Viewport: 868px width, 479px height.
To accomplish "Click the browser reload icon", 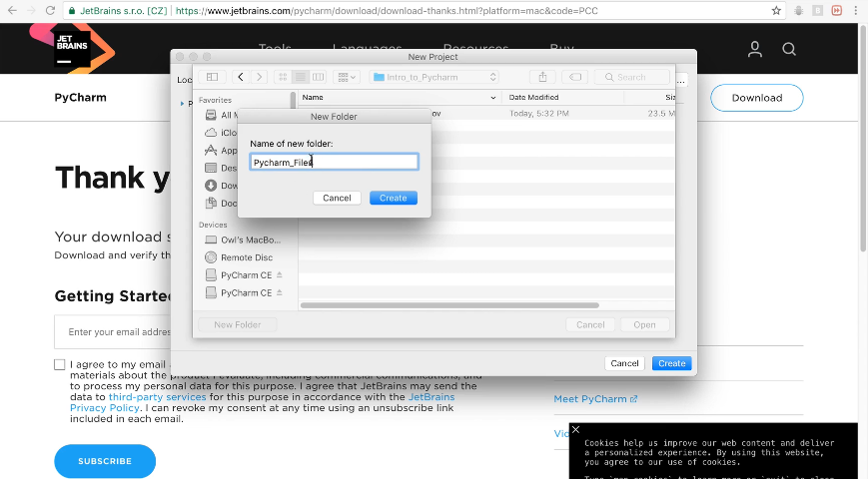I will 50,11.
